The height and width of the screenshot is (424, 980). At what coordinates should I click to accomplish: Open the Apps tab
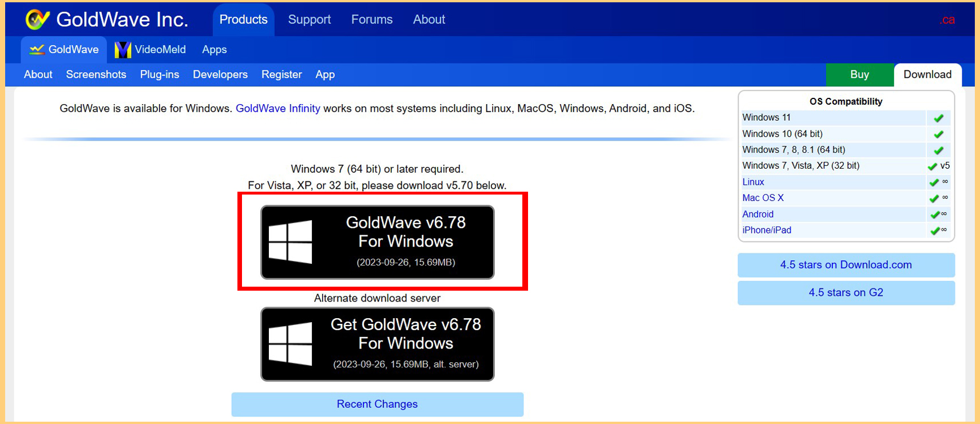[x=215, y=50]
